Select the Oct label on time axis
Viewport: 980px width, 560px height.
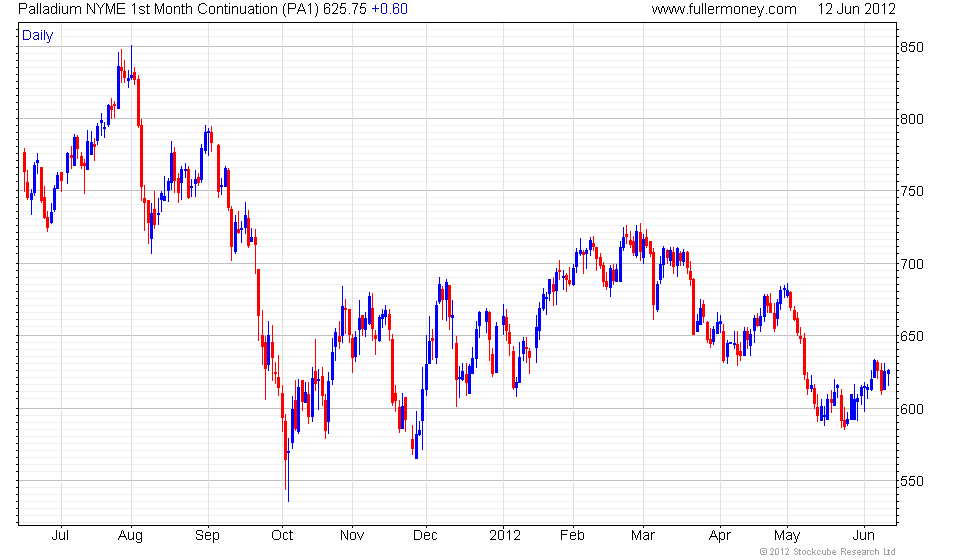pos(282,536)
